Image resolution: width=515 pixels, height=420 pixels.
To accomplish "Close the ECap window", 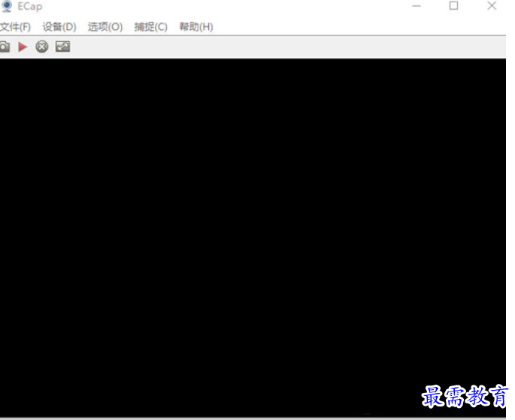I will tap(492, 5).
